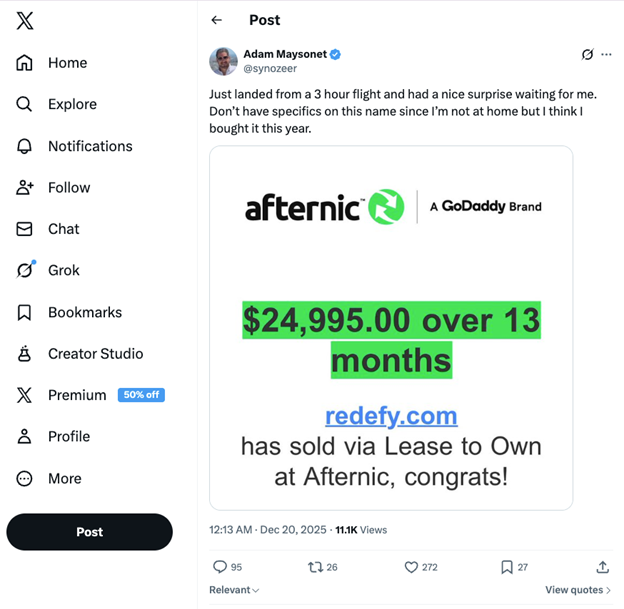Go back using the arrow icon
This screenshot has width=624, height=609.
pos(217,20)
